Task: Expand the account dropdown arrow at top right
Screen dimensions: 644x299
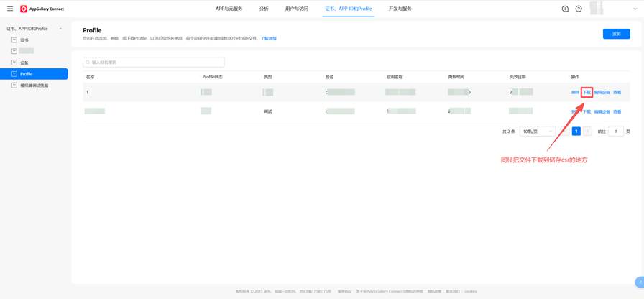Action: click(x=635, y=9)
